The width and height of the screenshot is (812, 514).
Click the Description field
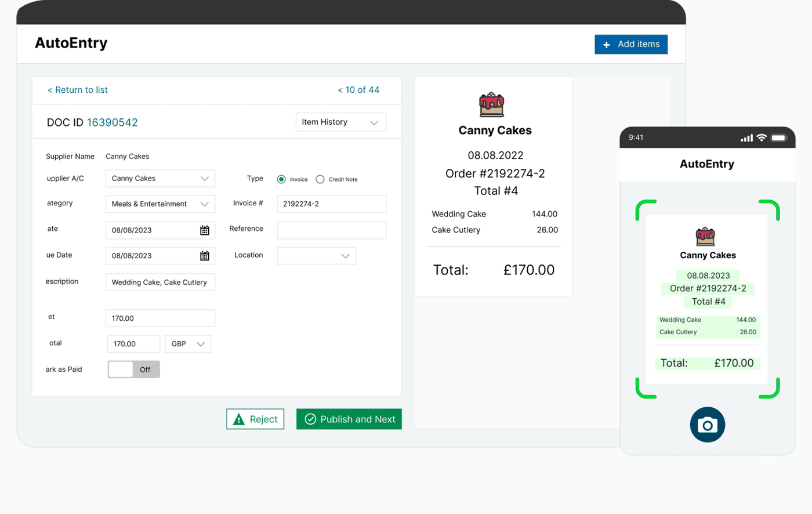coord(160,282)
